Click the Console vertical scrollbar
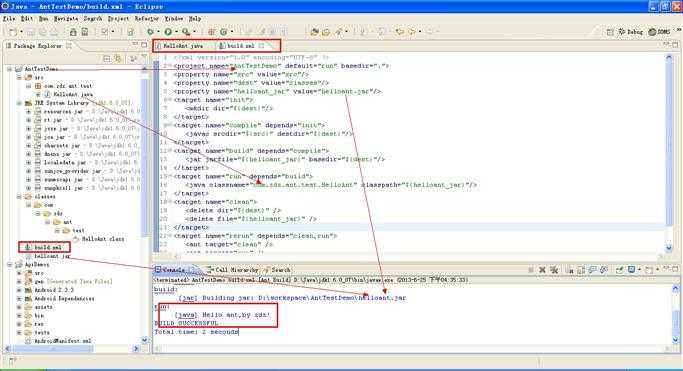 tap(676, 314)
